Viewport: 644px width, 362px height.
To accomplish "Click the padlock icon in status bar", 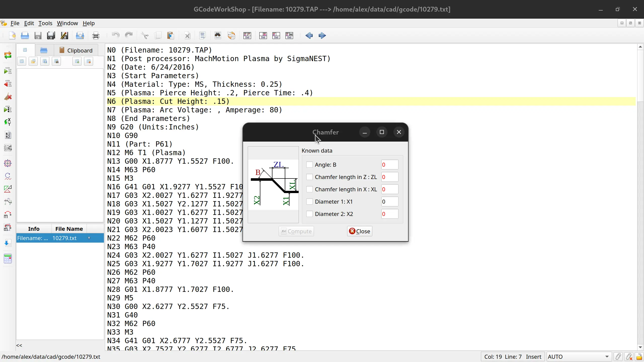I will click(639, 357).
